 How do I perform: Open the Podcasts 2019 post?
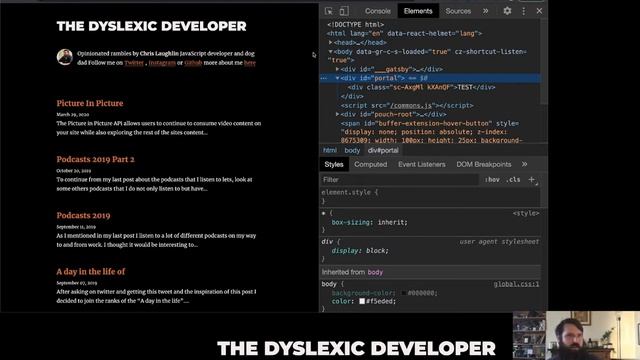pyautogui.click(x=83, y=216)
